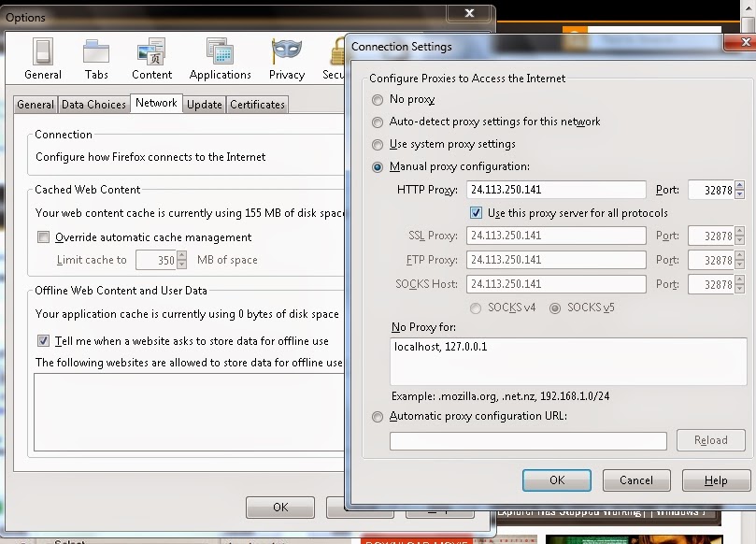Choose SOCKS v4 option

(x=476, y=308)
